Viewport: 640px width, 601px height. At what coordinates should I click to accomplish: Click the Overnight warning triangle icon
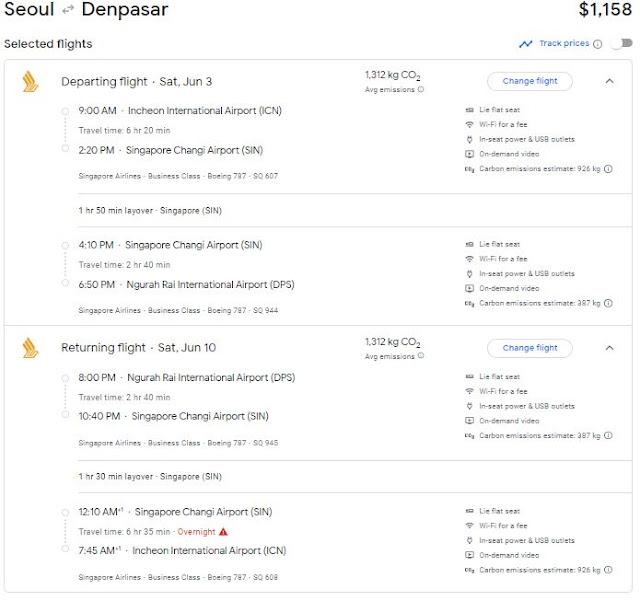tap(223, 531)
